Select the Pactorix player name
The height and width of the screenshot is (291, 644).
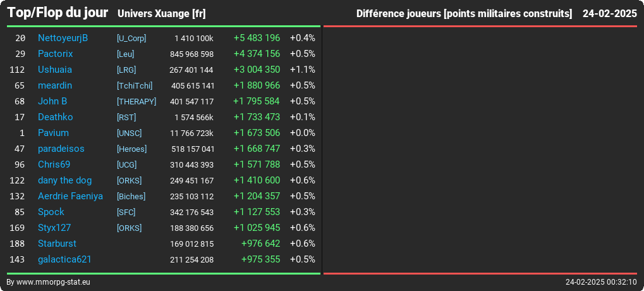(56, 54)
